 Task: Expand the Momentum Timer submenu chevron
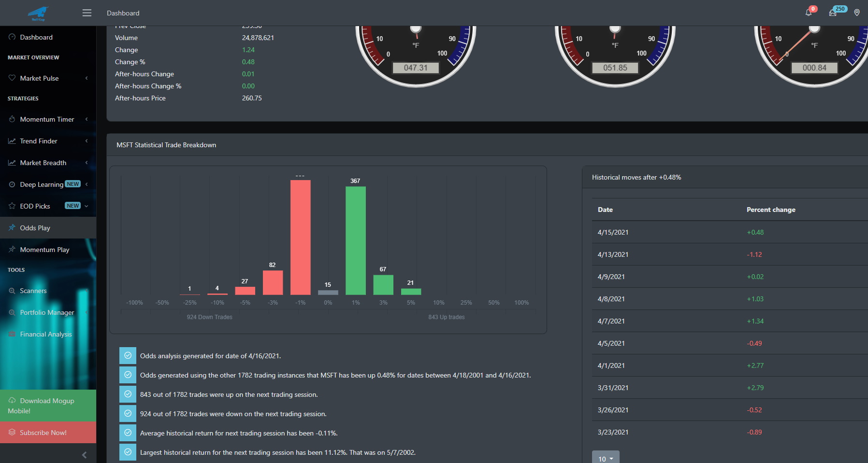87,119
